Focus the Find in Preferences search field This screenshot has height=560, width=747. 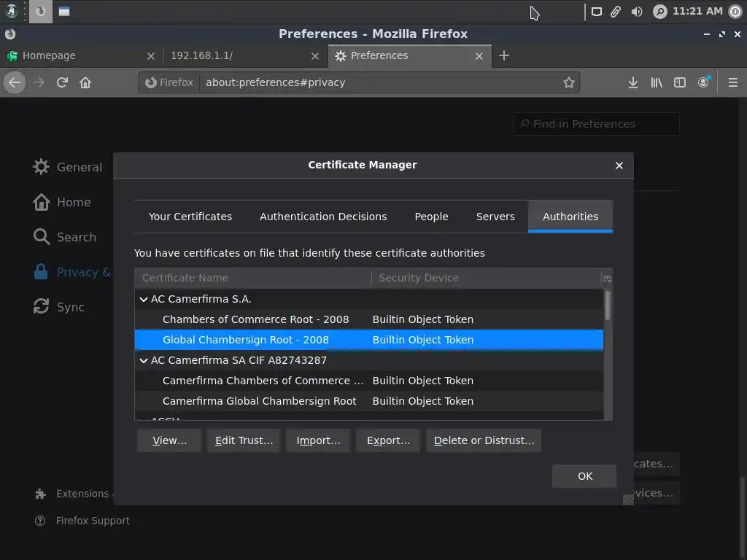pos(597,124)
